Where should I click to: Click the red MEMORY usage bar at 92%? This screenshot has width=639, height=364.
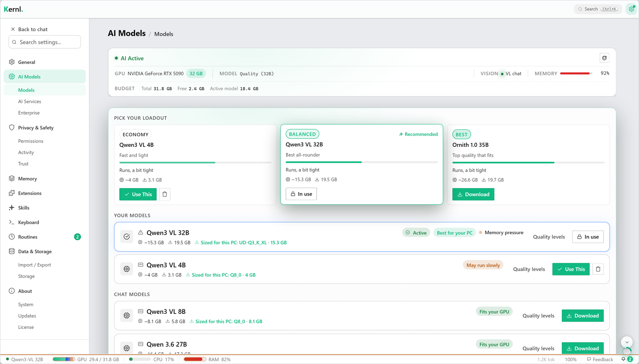[576, 73]
